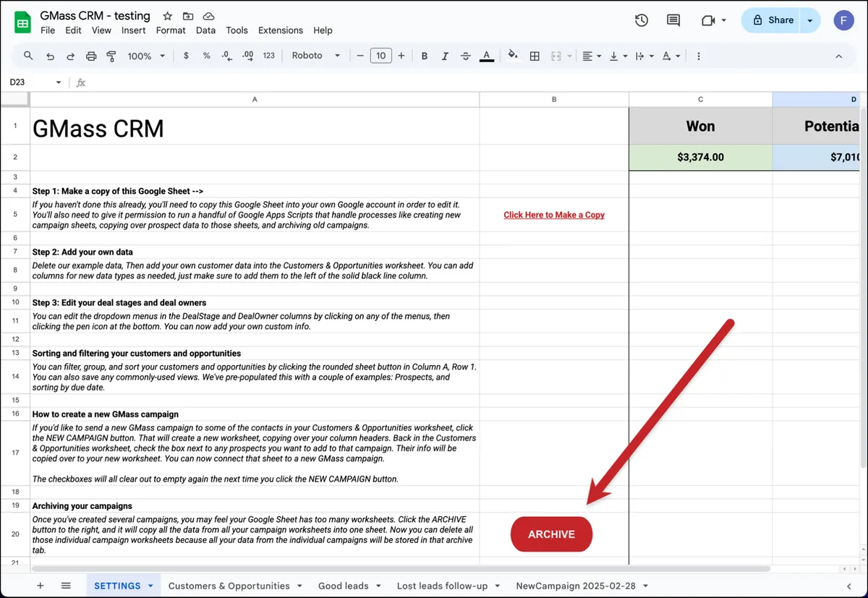Open the View menu
This screenshot has width=868, height=598.
101,30
